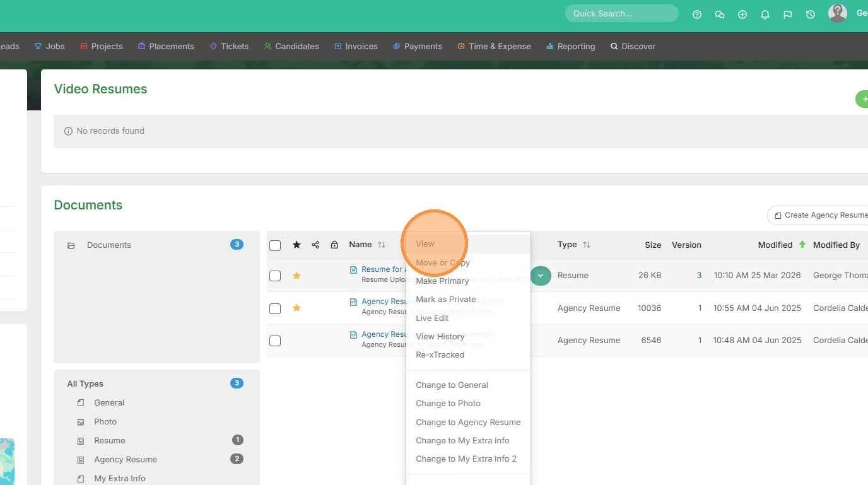The height and width of the screenshot is (485, 868).
Task: Open View History from the context menu
Action: (468, 337)
